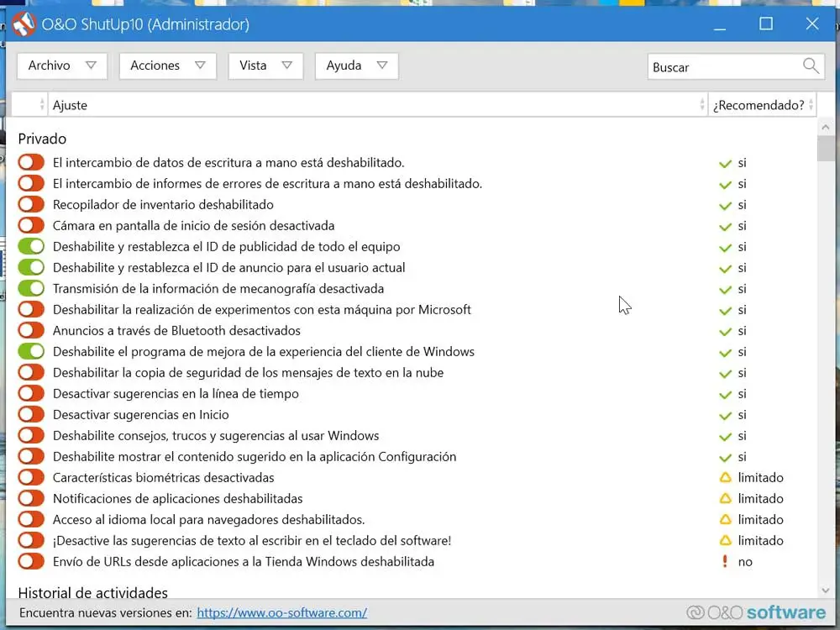Click sort arrows at right end of Ajuste column

pos(701,104)
